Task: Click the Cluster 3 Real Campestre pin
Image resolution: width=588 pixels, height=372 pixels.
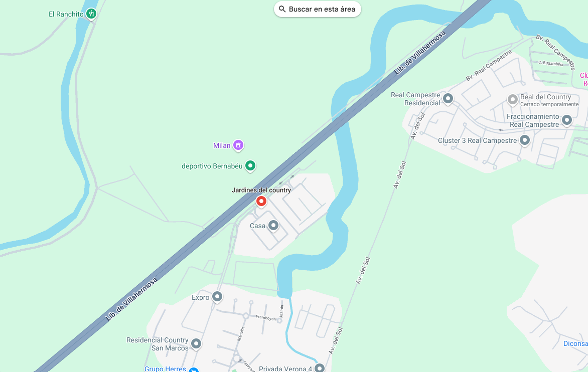Action: coord(525,140)
